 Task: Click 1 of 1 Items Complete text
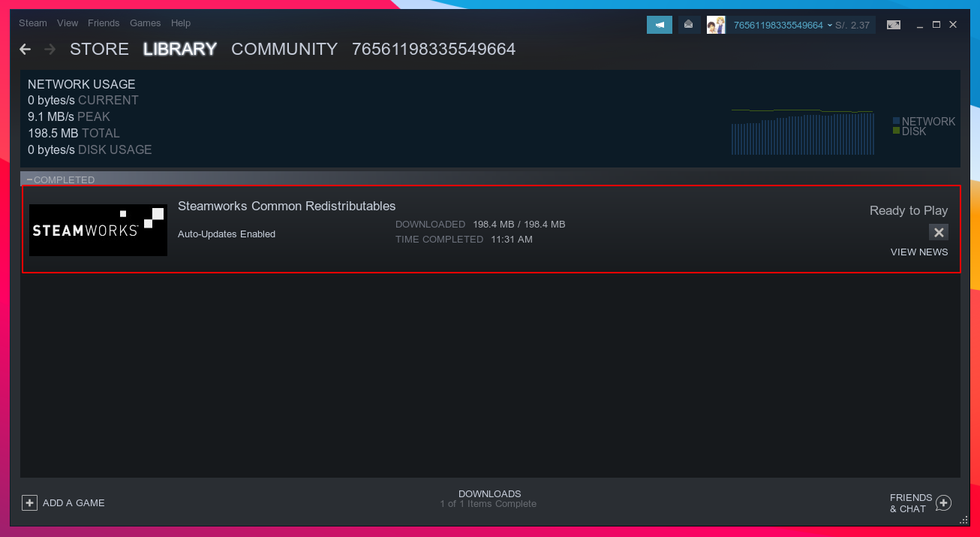pos(488,504)
